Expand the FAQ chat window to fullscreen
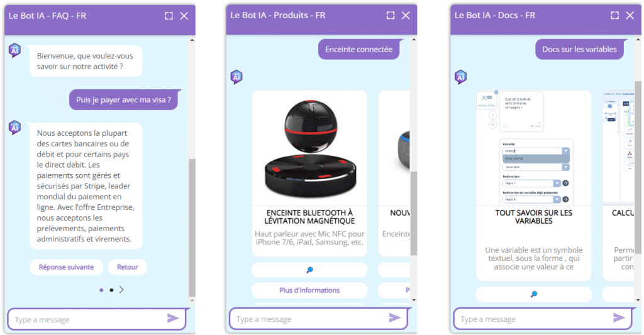Screen dimensions: 644x335 (169, 16)
